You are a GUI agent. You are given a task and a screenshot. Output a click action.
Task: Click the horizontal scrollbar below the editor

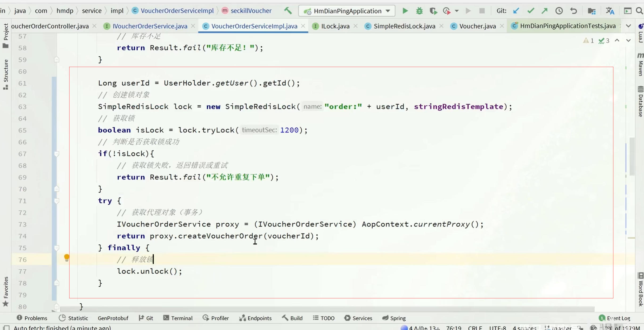(x=327, y=309)
